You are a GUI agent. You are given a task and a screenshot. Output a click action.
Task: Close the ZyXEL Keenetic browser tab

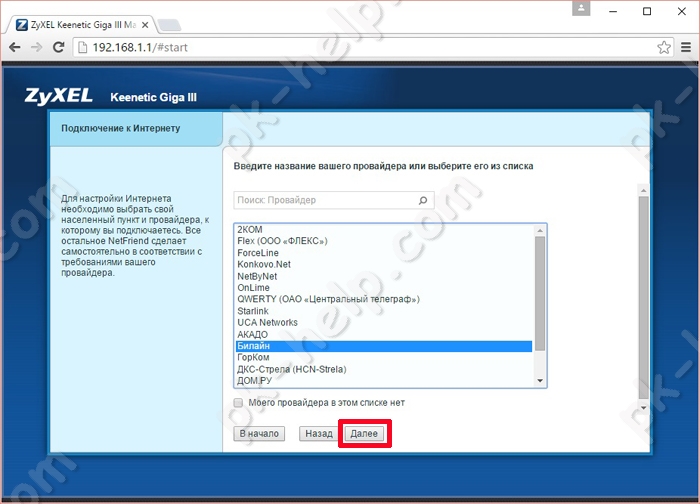pos(145,25)
